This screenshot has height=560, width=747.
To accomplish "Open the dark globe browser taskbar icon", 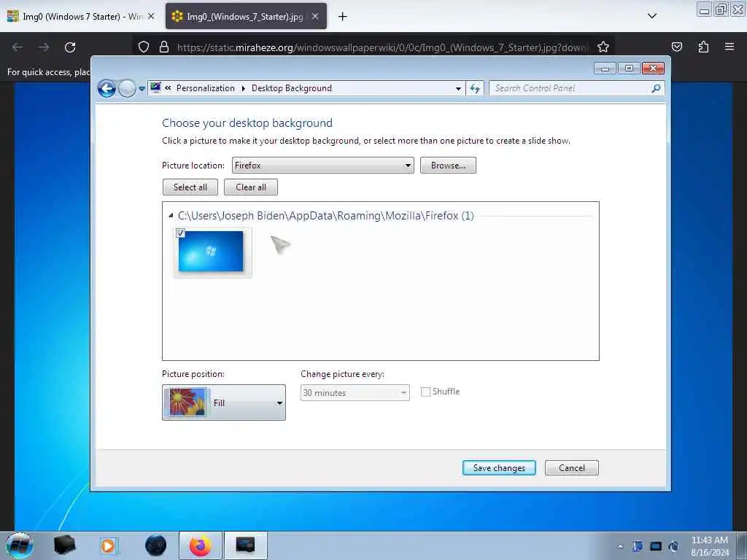I will coord(155,545).
